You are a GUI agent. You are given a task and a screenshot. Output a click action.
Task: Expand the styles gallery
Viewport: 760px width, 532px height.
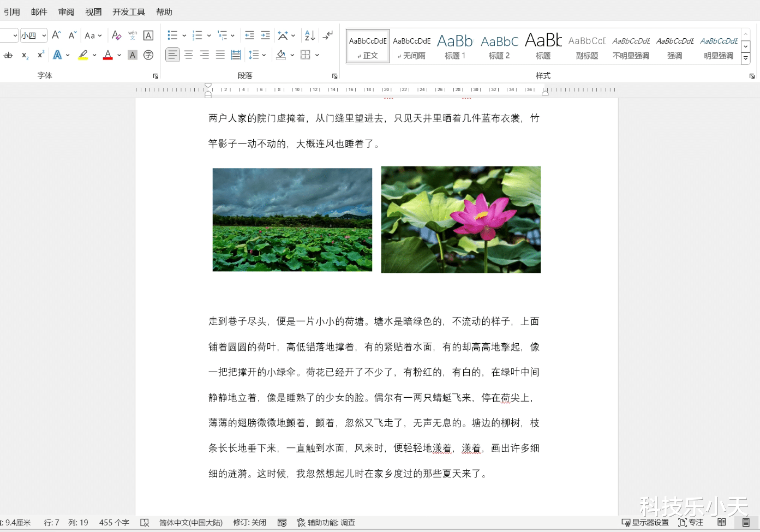click(x=746, y=58)
